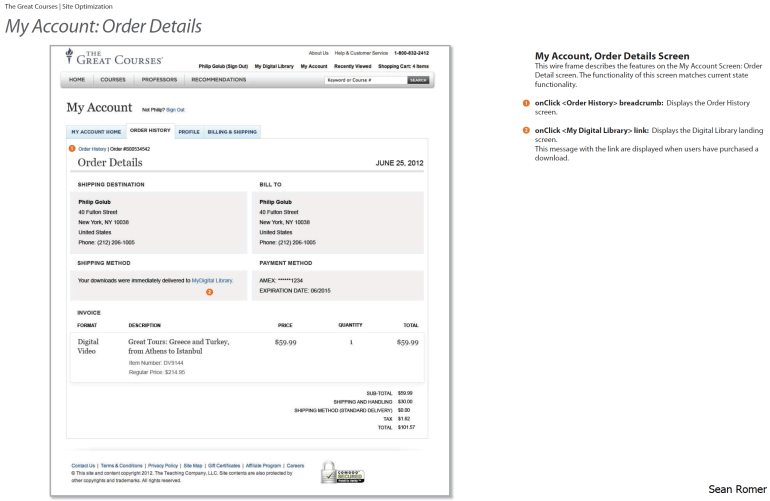Click the Contact Us footer link
This screenshot has height=501, width=770.
tap(83, 466)
